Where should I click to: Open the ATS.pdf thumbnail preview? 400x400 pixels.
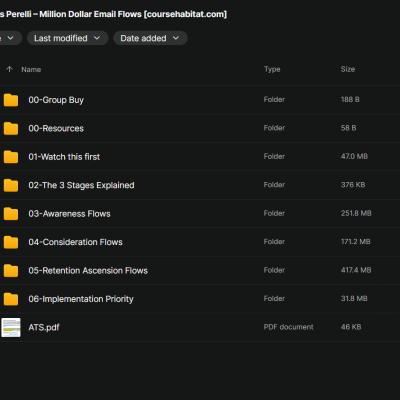point(11,327)
